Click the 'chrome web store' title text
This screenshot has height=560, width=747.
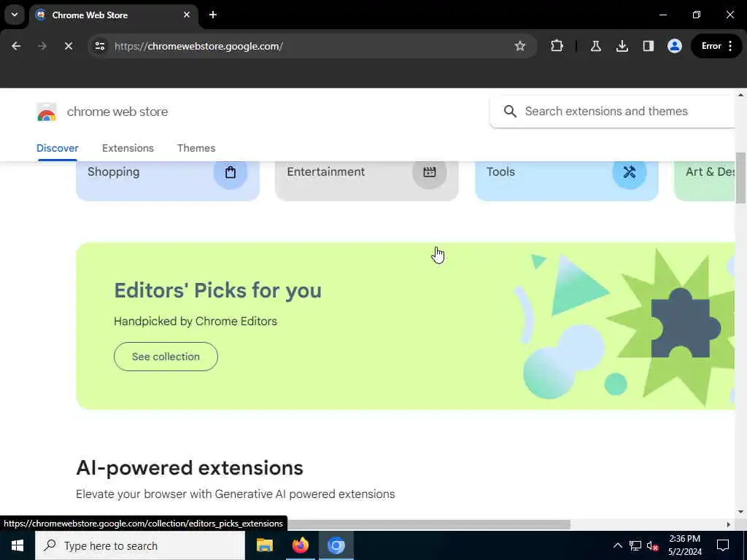coord(117,112)
